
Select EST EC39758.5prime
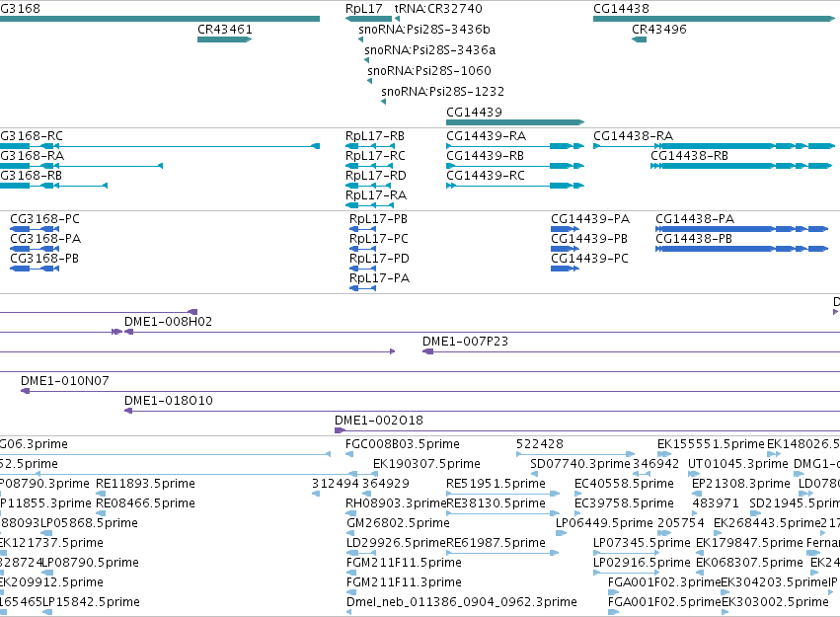(x=624, y=504)
